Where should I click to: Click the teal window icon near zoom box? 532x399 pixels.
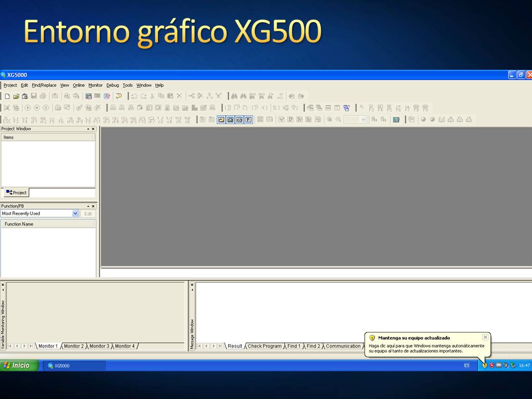(396, 120)
